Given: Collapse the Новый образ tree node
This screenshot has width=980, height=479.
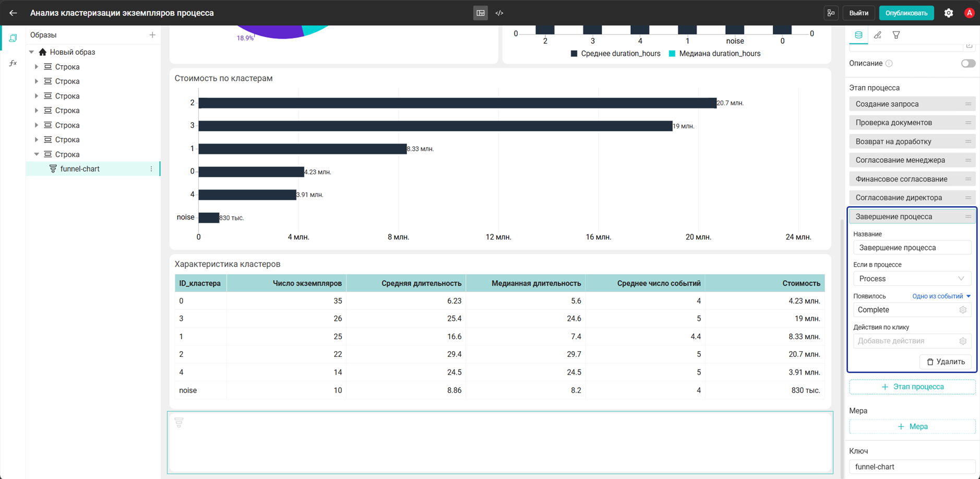Looking at the screenshot, I should tap(32, 52).
